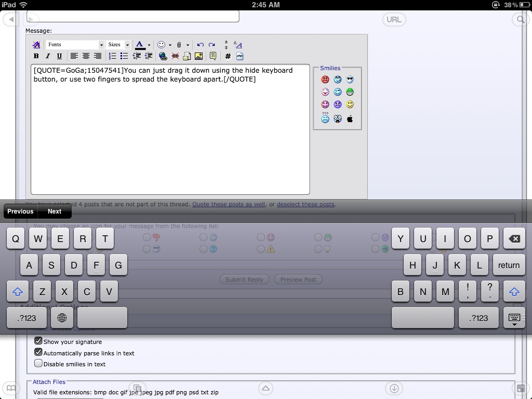Align text left
The width and height of the screenshot is (532, 399).
74,56
